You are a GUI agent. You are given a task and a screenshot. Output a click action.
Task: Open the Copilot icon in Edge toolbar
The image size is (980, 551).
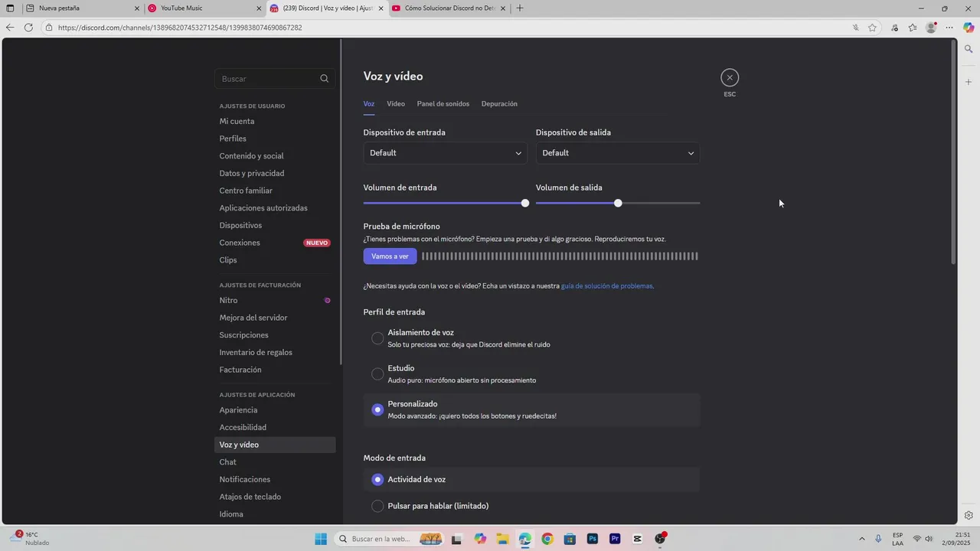pos(969,28)
